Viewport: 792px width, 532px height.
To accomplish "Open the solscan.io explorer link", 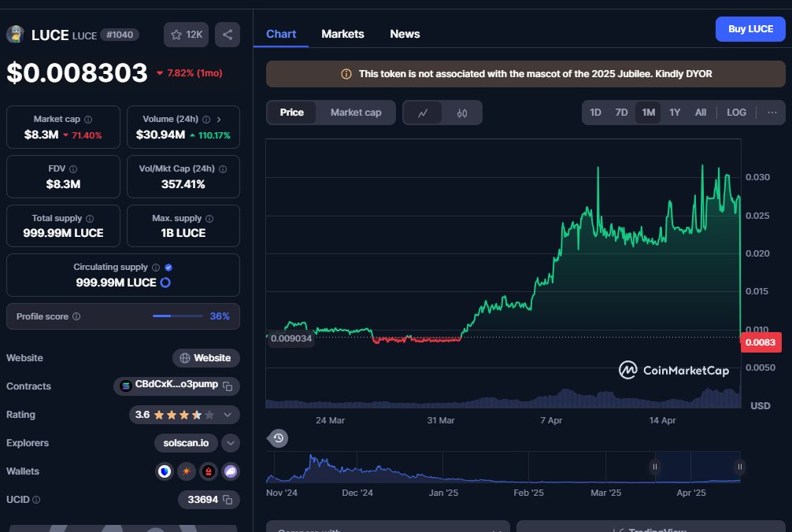I will [186, 443].
